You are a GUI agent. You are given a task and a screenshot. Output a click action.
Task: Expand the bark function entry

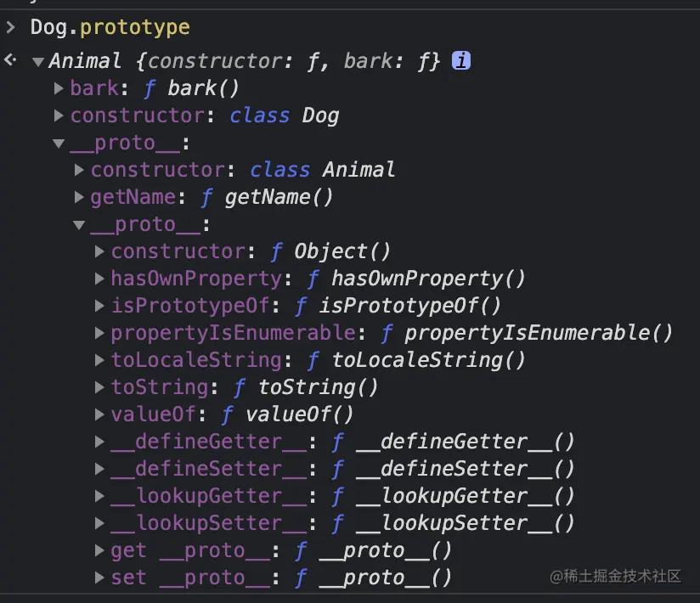(59, 88)
